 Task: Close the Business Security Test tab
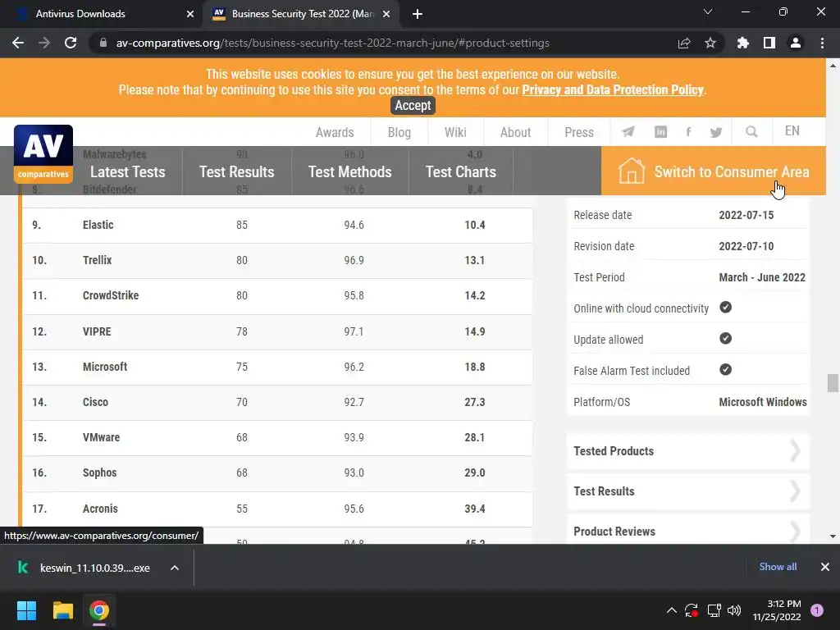click(x=386, y=14)
